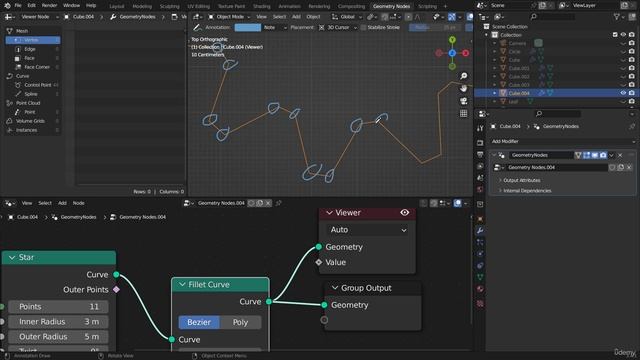Open the World properties tab icon
Viewport: 640px width, 360px height.
click(480, 189)
